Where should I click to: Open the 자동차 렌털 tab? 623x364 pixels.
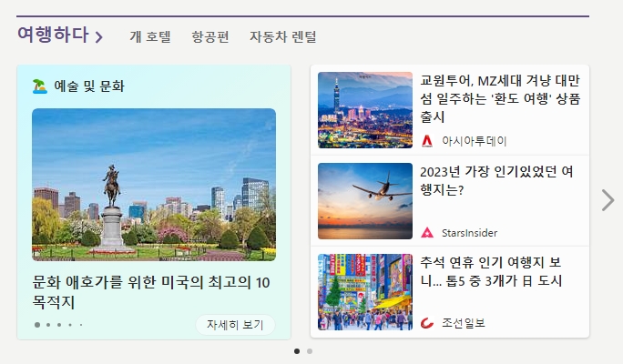(283, 36)
